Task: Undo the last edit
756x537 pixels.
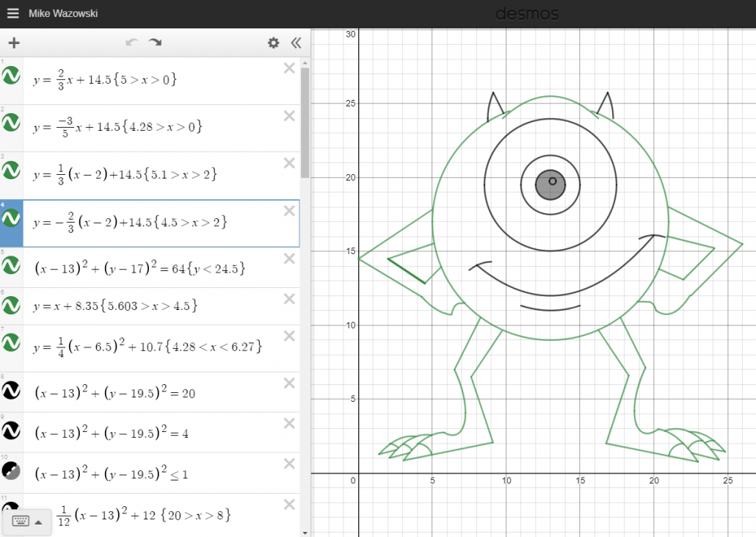Action: [131, 43]
